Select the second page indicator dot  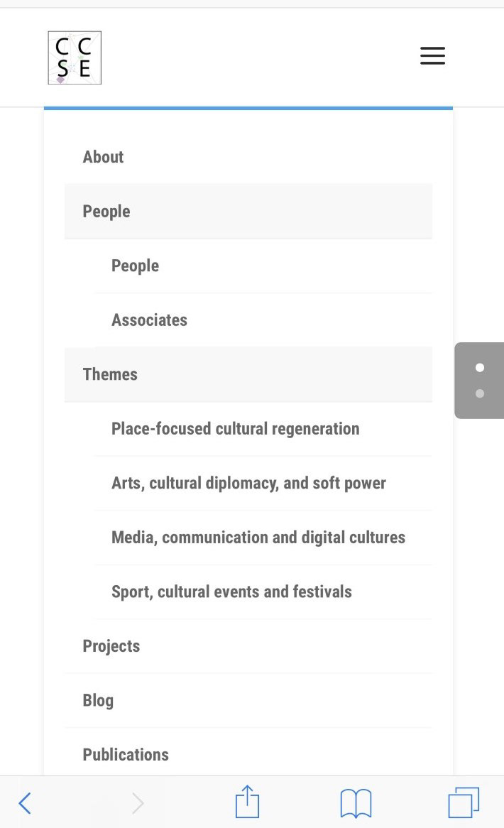click(x=480, y=393)
